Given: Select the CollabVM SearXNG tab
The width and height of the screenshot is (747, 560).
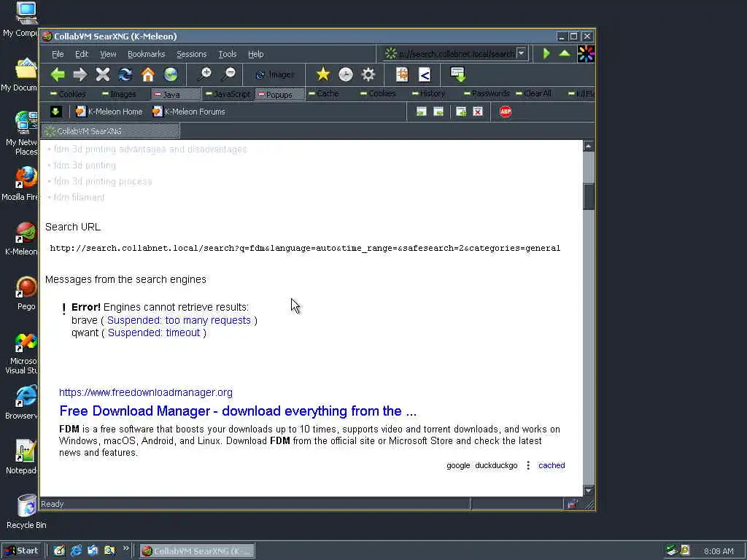Looking at the screenshot, I should (x=111, y=131).
